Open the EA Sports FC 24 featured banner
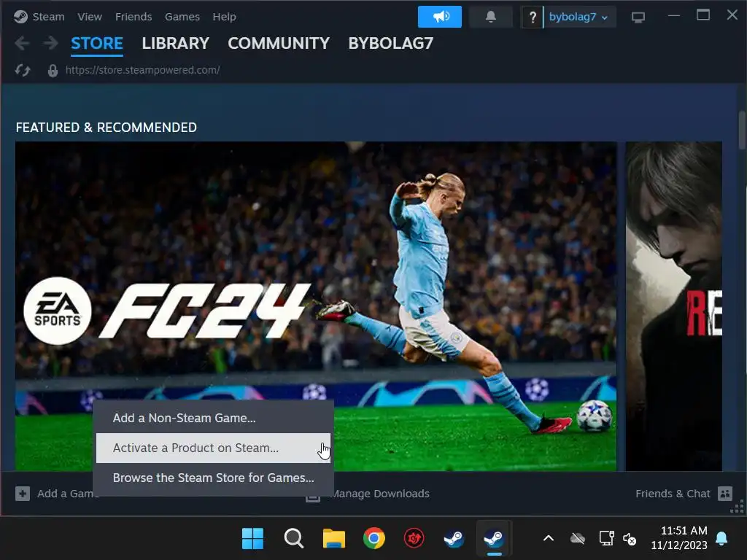 [x=316, y=306]
